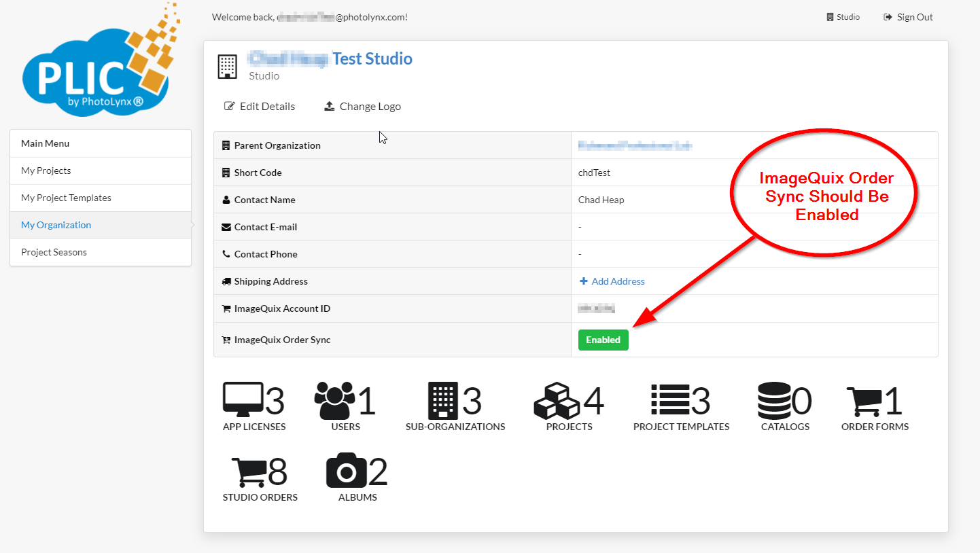The image size is (980, 553).
Task: Click the Contact E-mail envelope icon
Action: pyautogui.click(x=226, y=227)
